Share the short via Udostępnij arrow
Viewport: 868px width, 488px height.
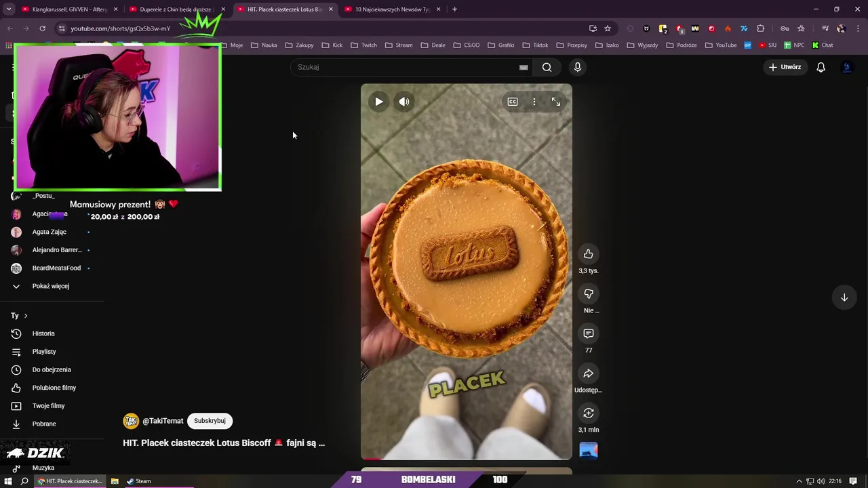click(x=589, y=373)
